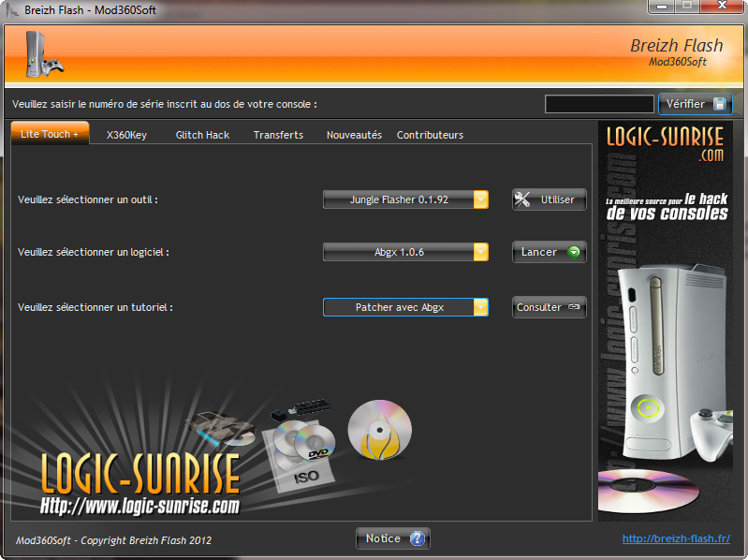
Task: Click the Vérifier button
Action: click(x=695, y=104)
